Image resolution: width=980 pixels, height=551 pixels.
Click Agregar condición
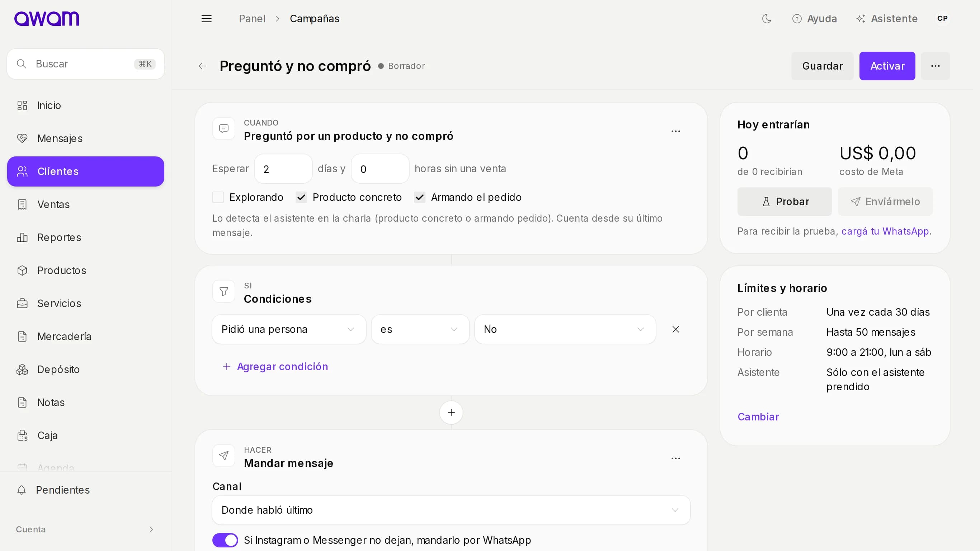tap(275, 367)
